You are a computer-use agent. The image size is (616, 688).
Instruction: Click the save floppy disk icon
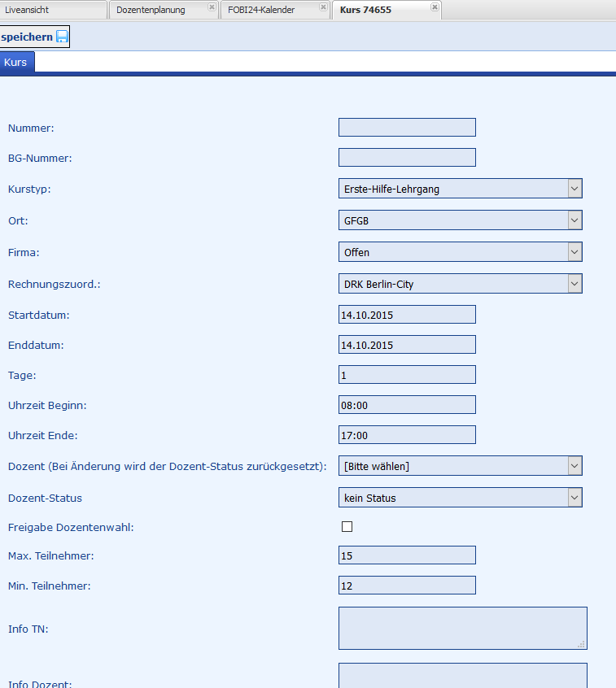pyautogui.click(x=62, y=37)
